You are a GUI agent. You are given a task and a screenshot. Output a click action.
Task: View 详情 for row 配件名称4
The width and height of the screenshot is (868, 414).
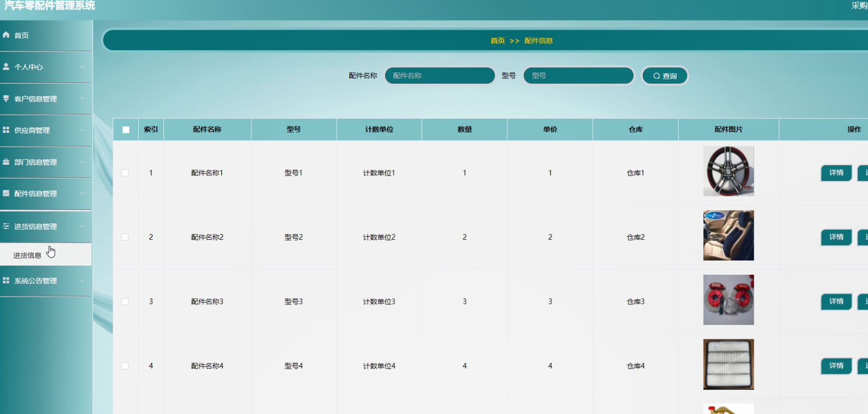(836, 366)
